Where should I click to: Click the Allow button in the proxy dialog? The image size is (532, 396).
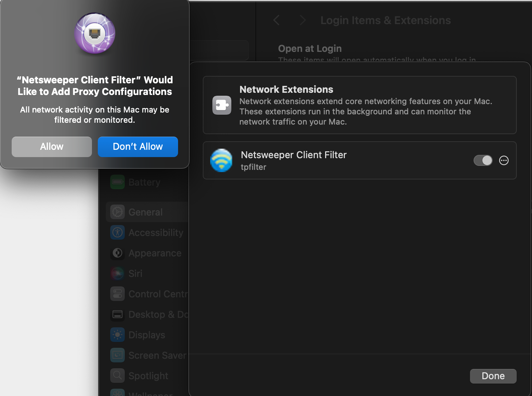pyautogui.click(x=51, y=147)
